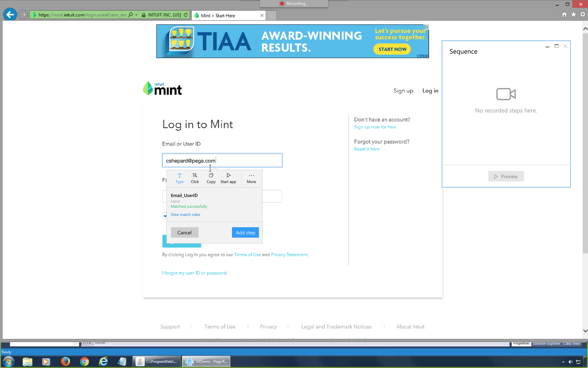The height and width of the screenshot is (368, 588).
Task: Click the browser back arrow
Action: pyautogui.click(x=10, y=14)
